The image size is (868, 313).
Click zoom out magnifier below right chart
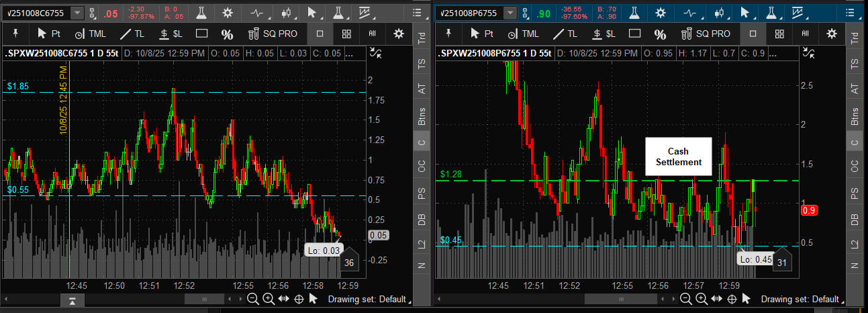point(685,299)
